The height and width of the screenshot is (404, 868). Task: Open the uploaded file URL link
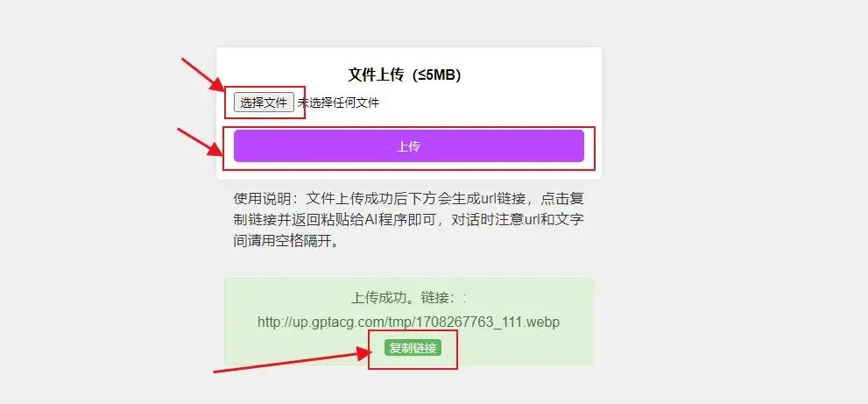point(408,322)
